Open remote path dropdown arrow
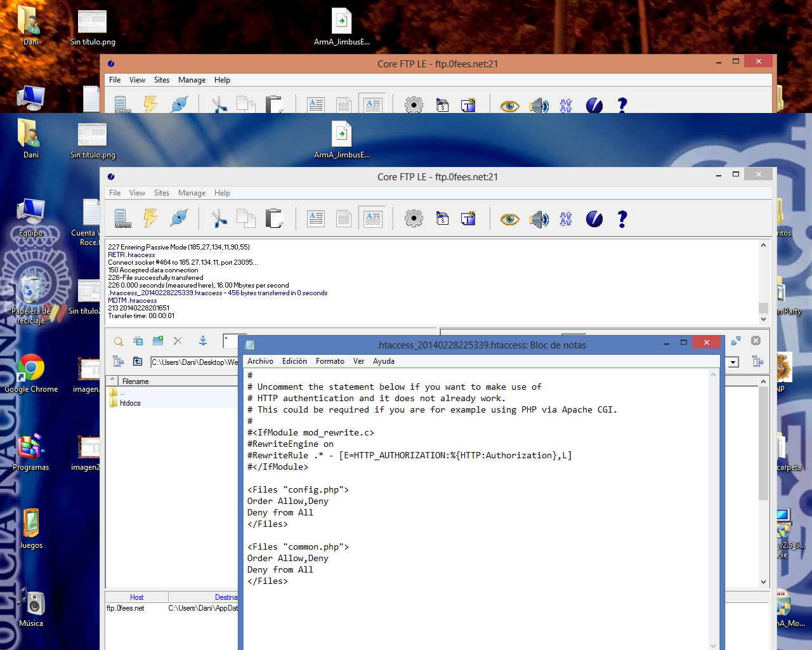The height and width of the screenshot is (650, 812). pyautogui.click(x=733, y=362)
